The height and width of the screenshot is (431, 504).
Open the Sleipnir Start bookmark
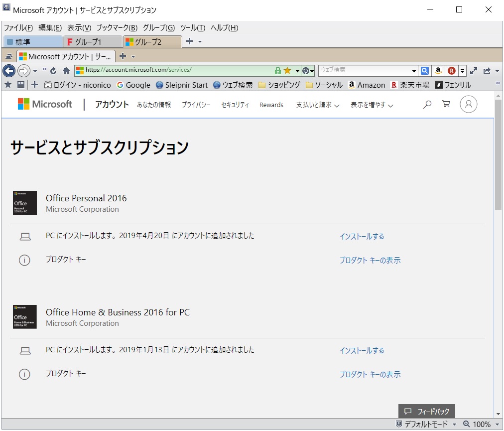pyautogui.click(x=182, y=85)
